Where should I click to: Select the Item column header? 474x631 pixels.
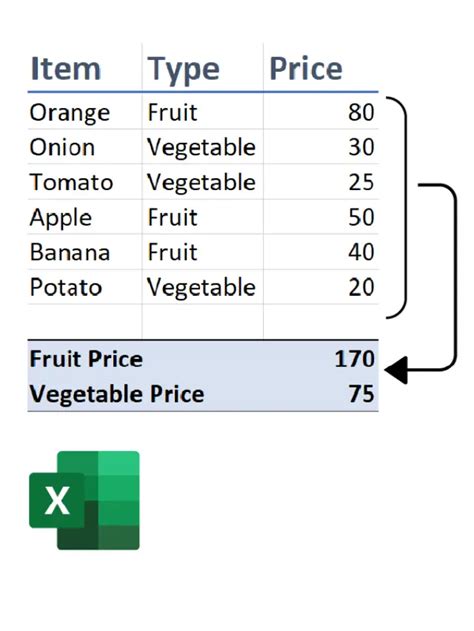point(66,68)
